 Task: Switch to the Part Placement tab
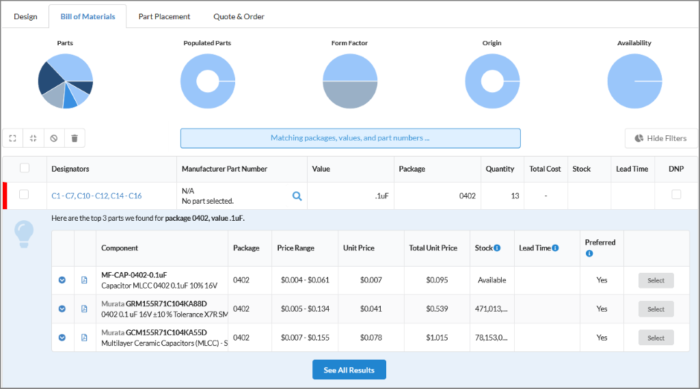164,17
